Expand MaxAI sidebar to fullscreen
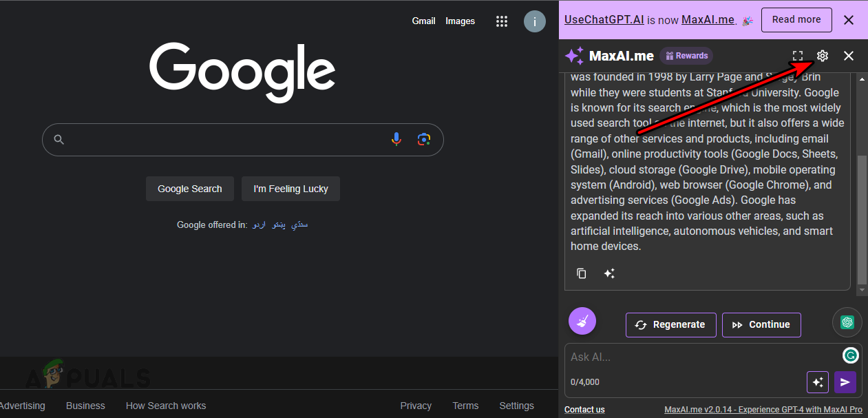Screen dimensions: 868x418 (797, 56)
